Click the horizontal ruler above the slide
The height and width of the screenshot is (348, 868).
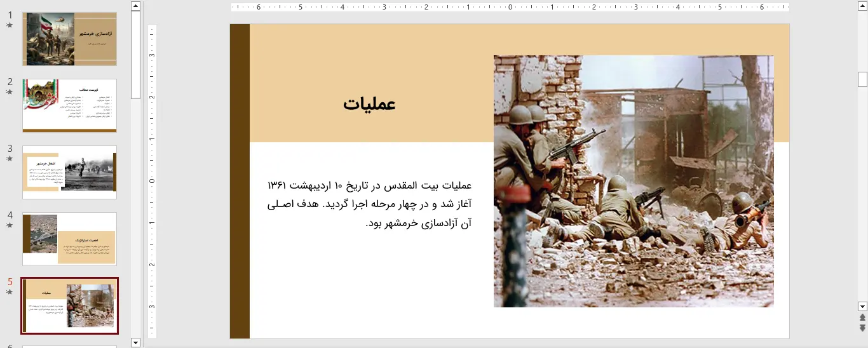click(x=510, y=8)
